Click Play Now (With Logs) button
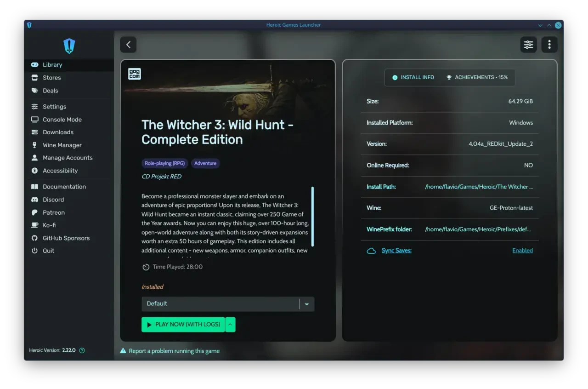 click(x=183, y=325)
